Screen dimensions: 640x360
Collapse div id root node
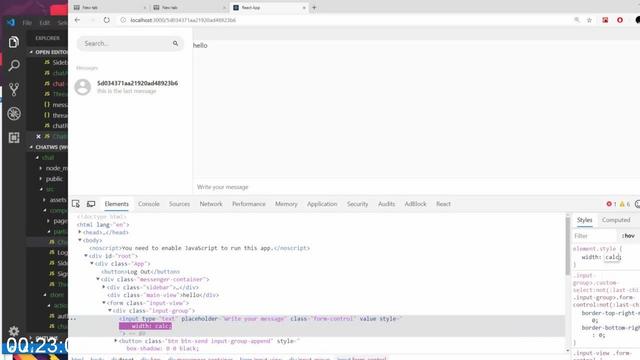pos(86,256)
